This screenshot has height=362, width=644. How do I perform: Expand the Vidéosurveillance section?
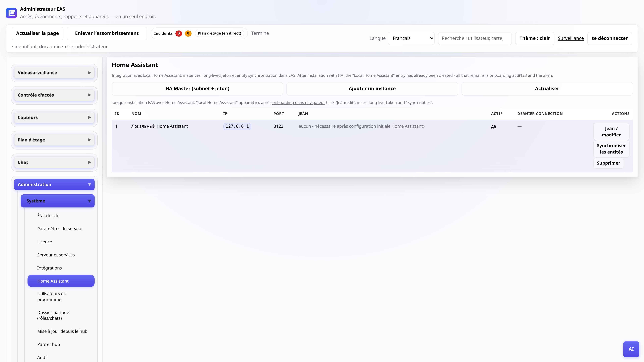click(x=54, y=73)
